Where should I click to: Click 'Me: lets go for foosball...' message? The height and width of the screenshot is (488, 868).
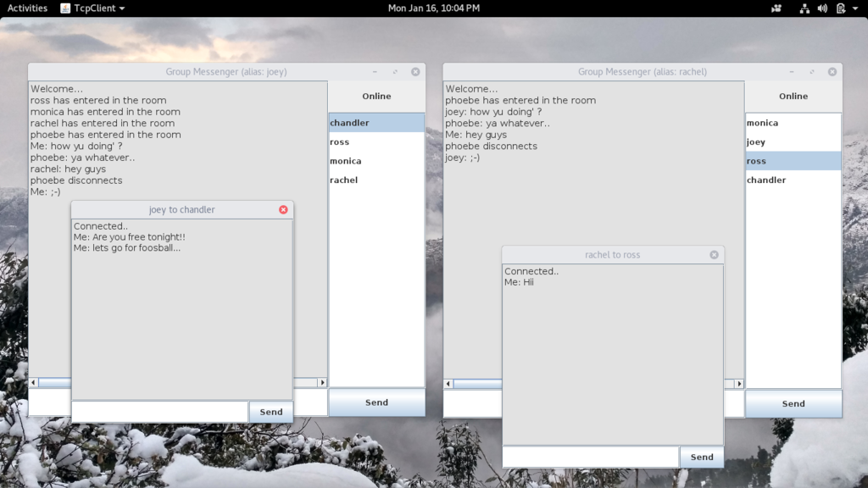(127, 248)
